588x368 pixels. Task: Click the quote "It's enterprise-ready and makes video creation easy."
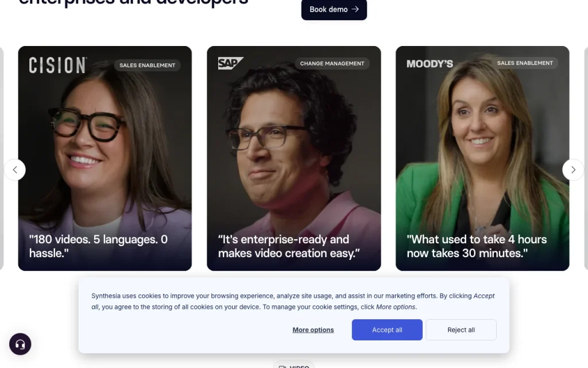point(289,246)
